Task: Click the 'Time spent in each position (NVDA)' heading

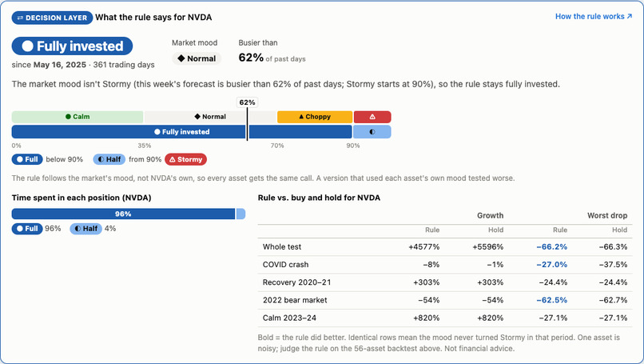Action: [81, 198]
